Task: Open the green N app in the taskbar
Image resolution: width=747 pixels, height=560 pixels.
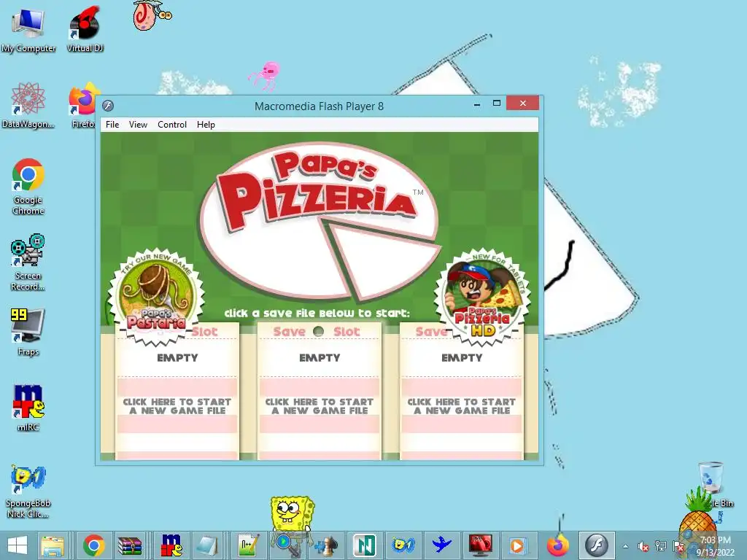Action: [365, 545]
